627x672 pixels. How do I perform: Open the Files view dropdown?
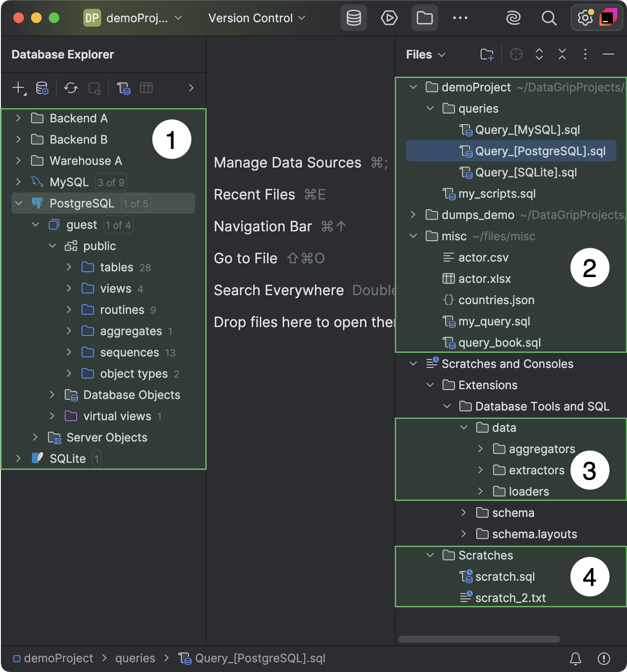[x=425, y=55]
